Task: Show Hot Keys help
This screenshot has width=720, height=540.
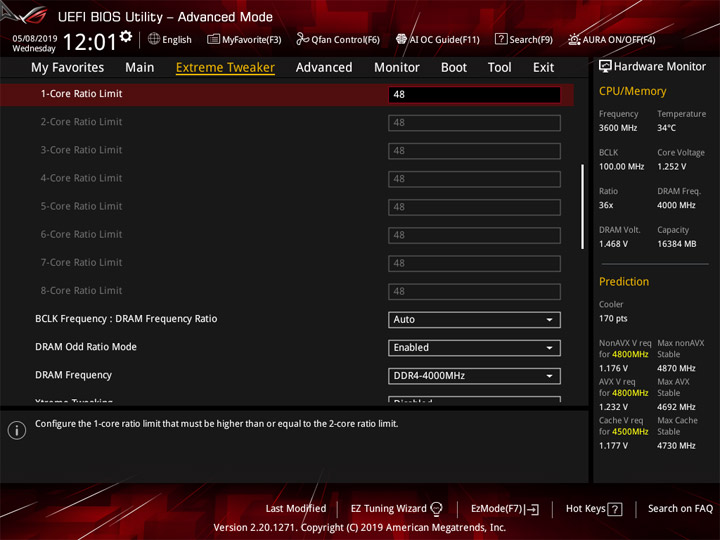Action: (594, 508)
